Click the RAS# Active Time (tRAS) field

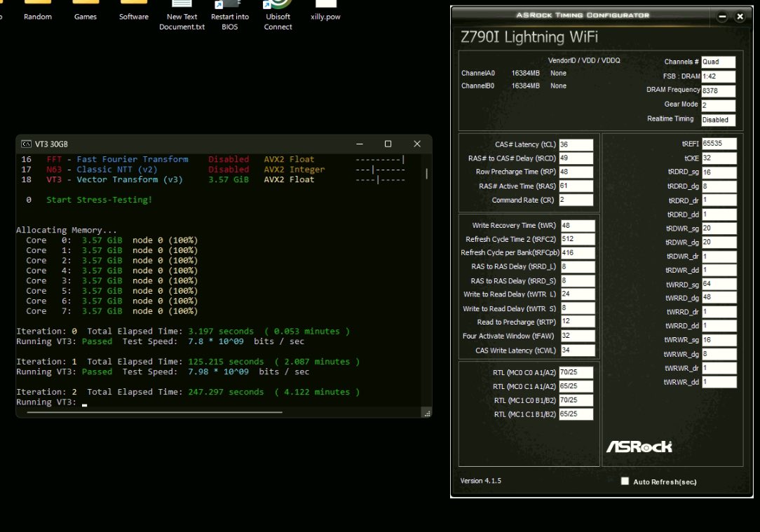click(576, 186)
